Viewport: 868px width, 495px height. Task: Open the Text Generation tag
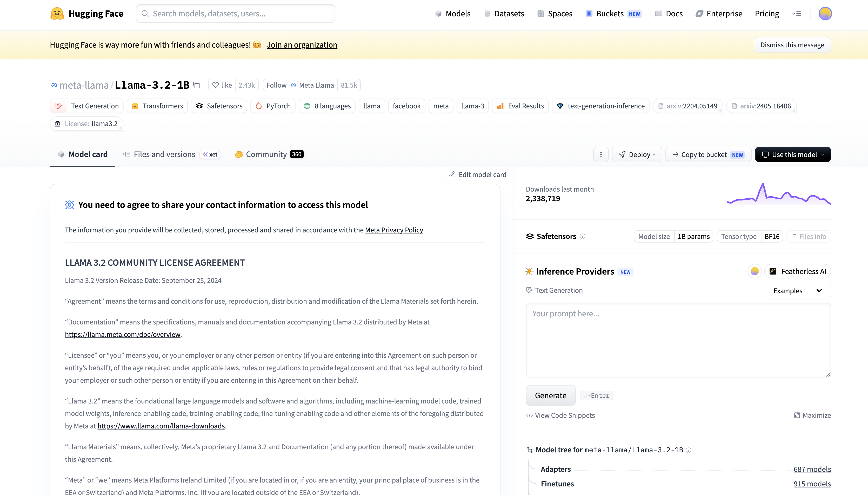(87, 106)
